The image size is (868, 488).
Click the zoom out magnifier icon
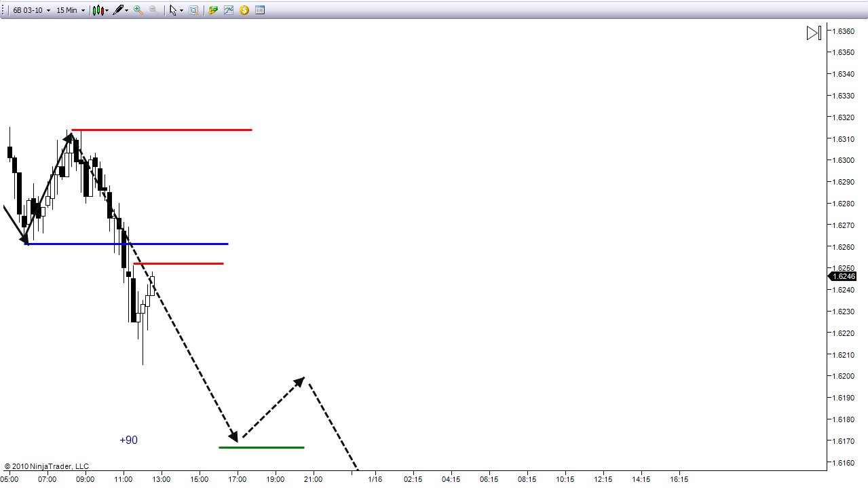pyautogui.click(x=153, y=10)
